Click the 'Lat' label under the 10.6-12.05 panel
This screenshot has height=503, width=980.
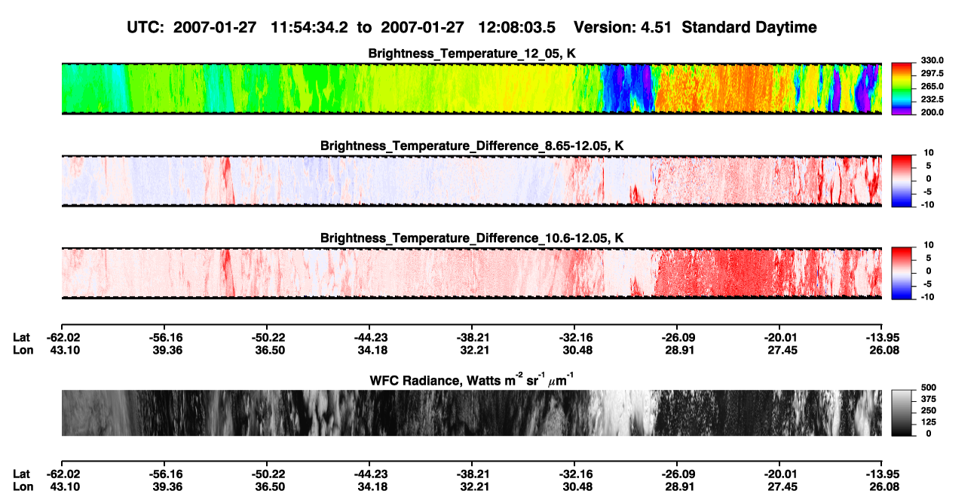pos(22,337)
